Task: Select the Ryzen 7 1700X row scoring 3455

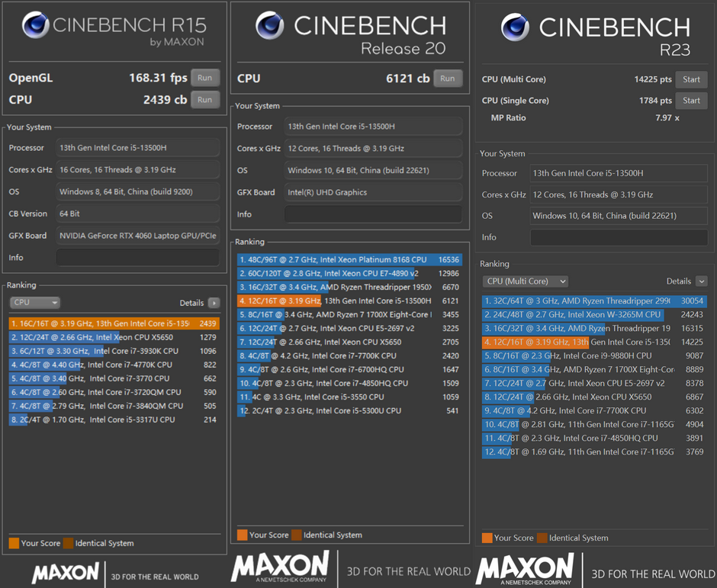Action: 349,314
